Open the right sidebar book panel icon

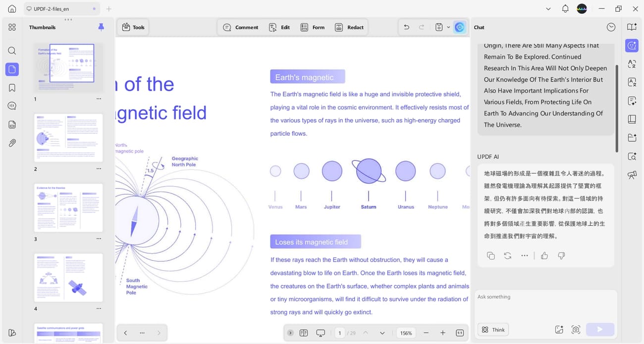pos(632,119)
